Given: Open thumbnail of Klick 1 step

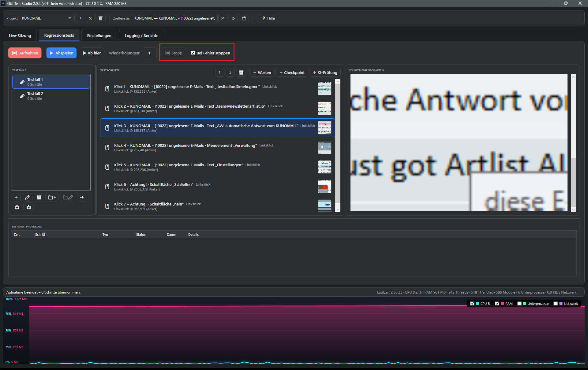Looking at the screenshot, I should coord(325,89).
